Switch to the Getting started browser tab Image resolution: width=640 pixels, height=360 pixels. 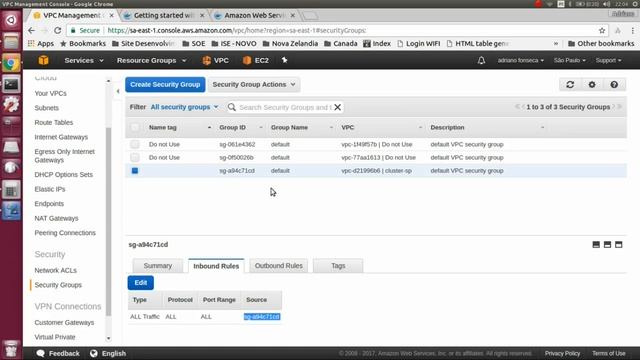tap(163, 16)
